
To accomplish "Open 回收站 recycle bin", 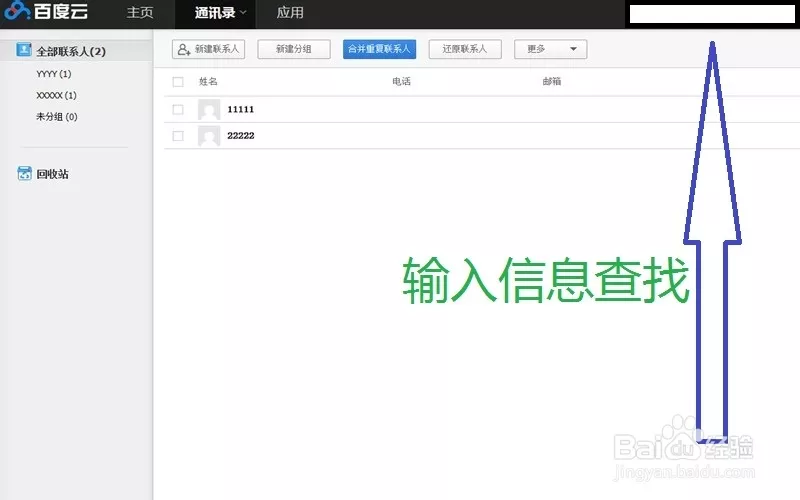I will pyautogui.click(x=52, y=174).
